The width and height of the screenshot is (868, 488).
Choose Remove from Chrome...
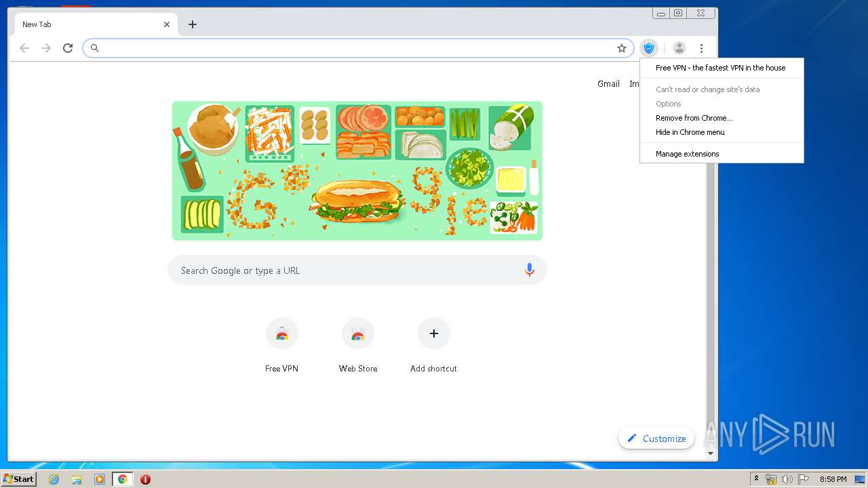coord(722,118)
